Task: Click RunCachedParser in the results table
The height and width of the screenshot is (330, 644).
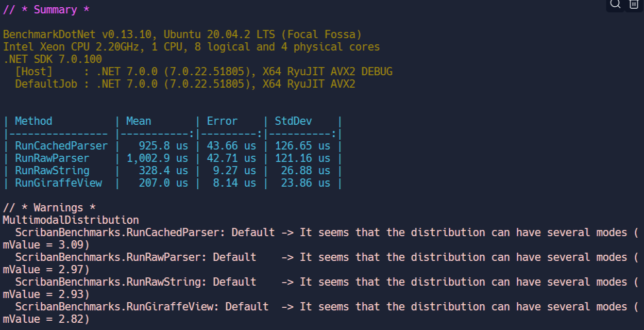Action: coord(61,146)
